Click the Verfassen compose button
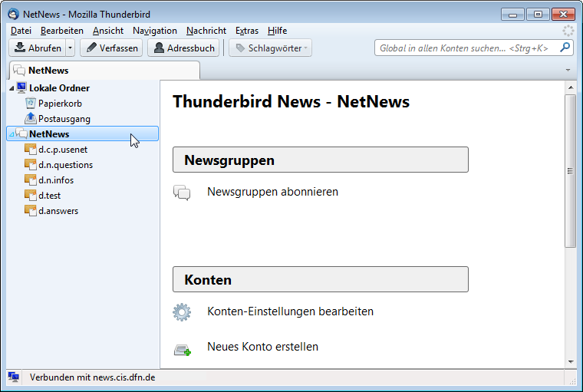Screen dimensions: 583x392 [111, 48]
